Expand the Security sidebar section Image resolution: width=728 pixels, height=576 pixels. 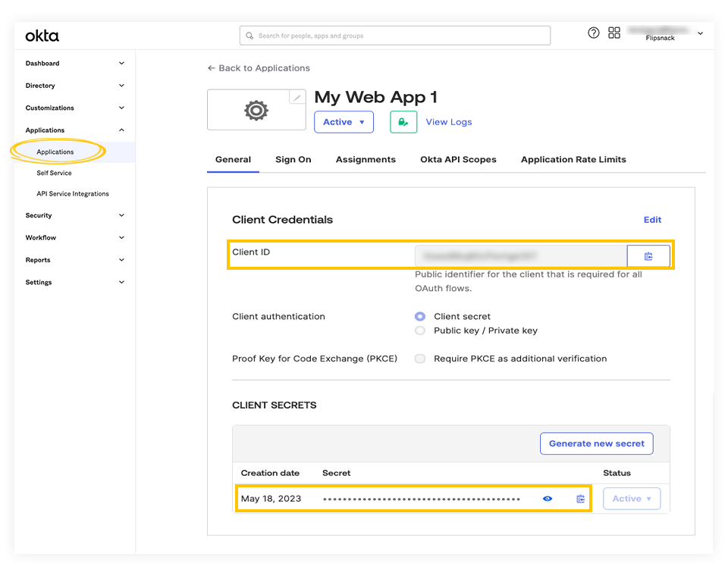tap(75, 215)
